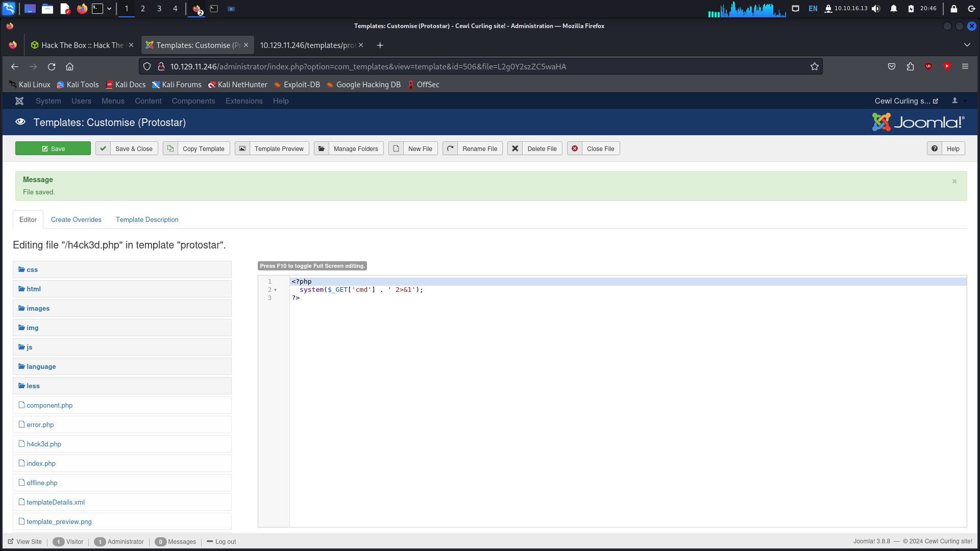Open the uBlock Origin extension icon
Viewport: 980px width, 551px height.
click(x=928, y=66)
